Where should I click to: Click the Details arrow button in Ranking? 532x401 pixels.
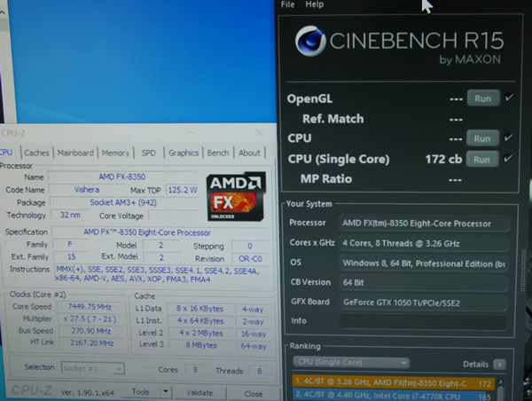coord(500,365)
